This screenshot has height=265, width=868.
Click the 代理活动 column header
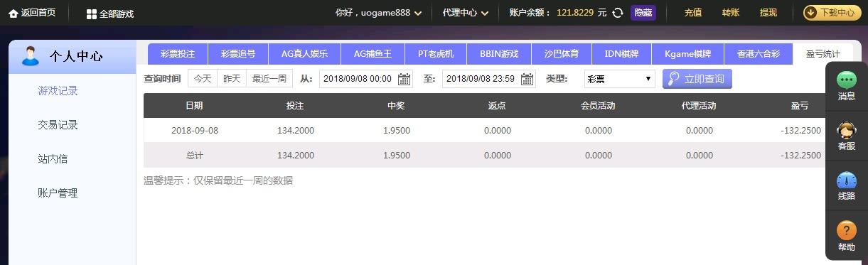click(699, 106)
